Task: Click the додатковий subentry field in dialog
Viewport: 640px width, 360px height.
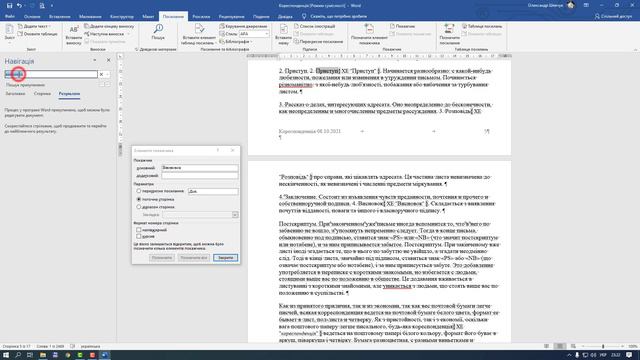Action: [200, 176]
